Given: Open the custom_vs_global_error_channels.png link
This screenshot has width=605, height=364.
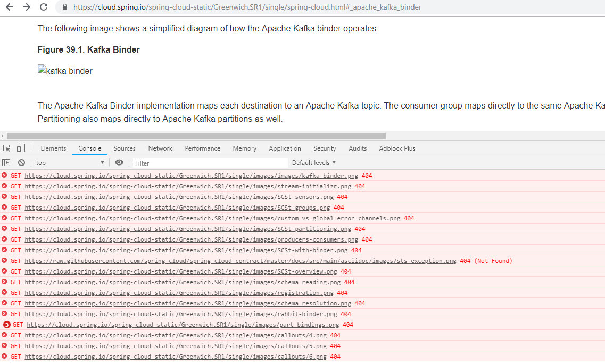Looking at the screenshot, I should click(213, 218).
